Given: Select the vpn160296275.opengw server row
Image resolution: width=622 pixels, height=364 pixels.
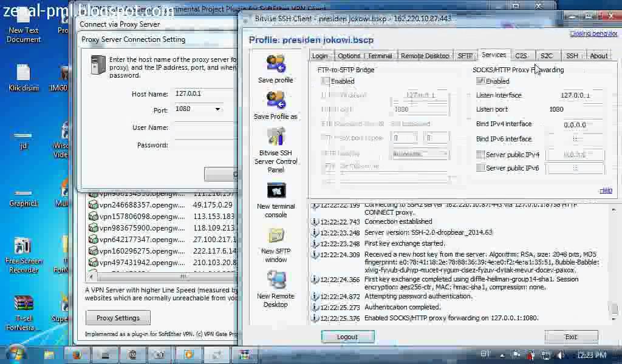Looking at the screenshot, I should [163, 251].
